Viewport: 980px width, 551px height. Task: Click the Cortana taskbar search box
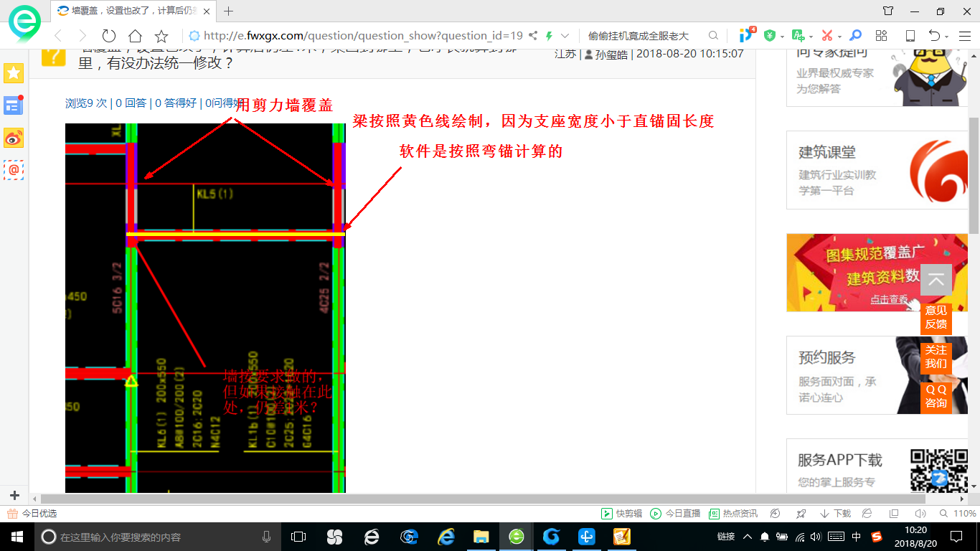pyautogui.click(x=158, y=537)
